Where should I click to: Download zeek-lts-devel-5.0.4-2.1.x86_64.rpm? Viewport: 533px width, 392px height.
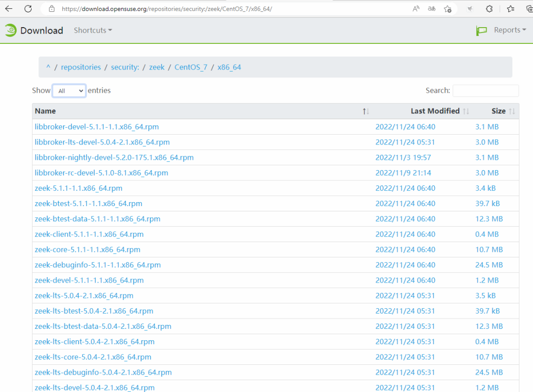pos(94,387)
